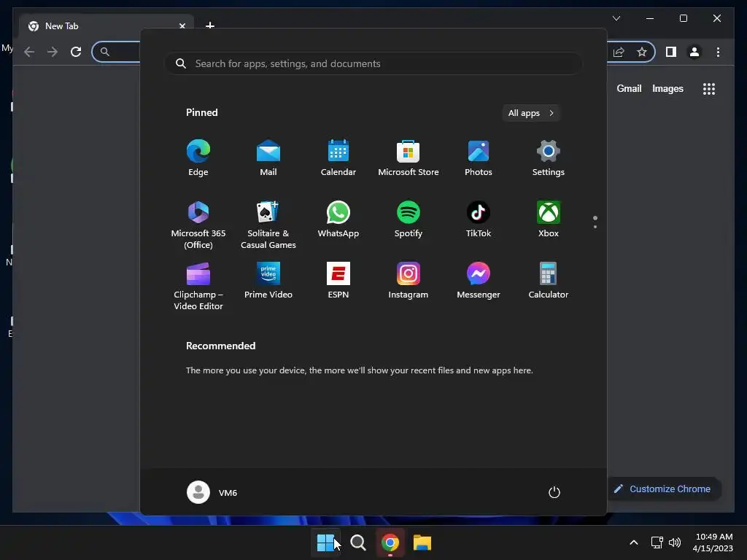The width and height of the screenshot is (747, 560).
Task: Open Gmail link in Chrome
Action: click(x=629, y=88)
